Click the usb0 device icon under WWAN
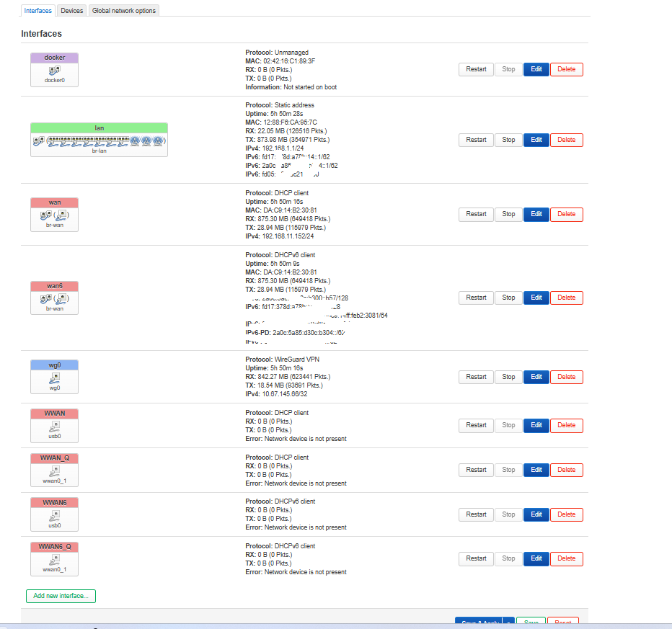The width and height of the screenshot is (672, 629). coord(54,427)
